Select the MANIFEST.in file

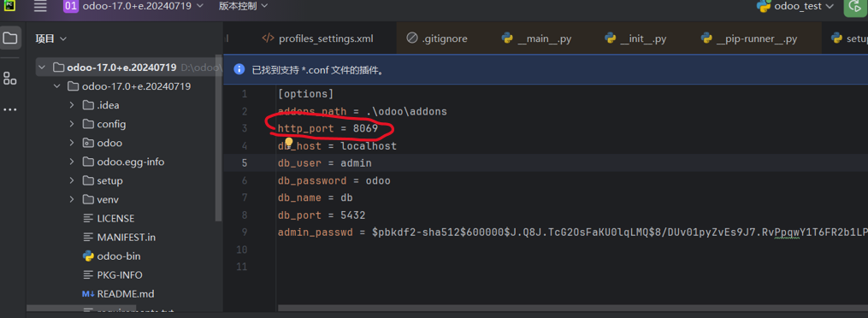tap(119, 238)
